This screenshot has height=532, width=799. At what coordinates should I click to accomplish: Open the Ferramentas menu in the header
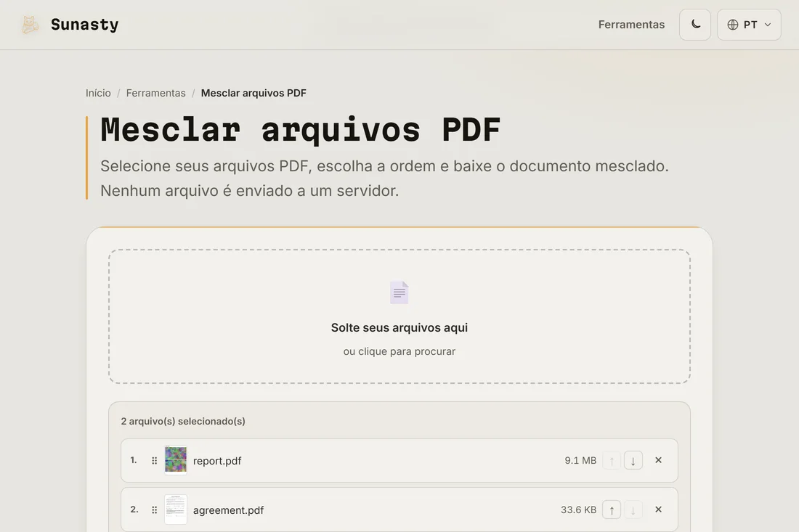pos(631,25)
